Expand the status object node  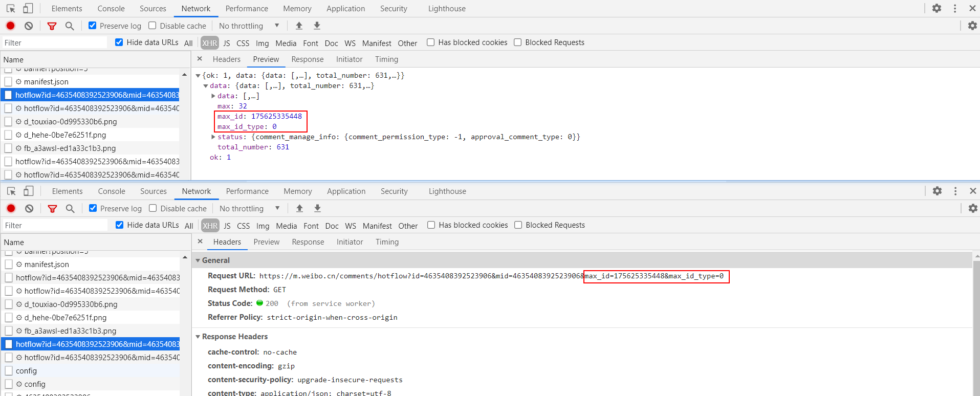(213, 137)
